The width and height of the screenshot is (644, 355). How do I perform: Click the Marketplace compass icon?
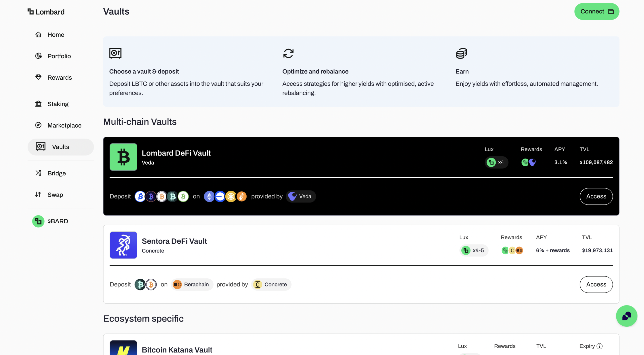point(38,125)
